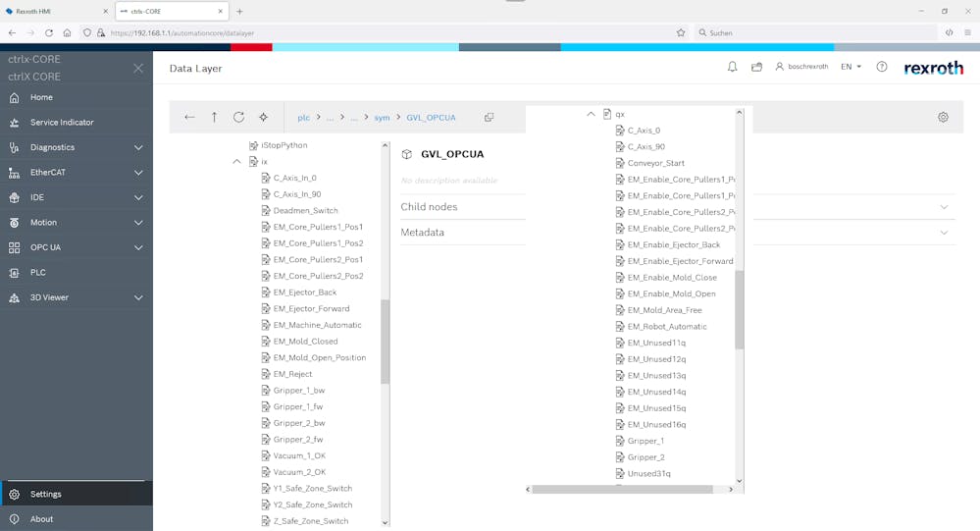The height and width of the screenshot is (531, 980).
Task: Click the plc breadcrumb link
Action: point(304,118)
